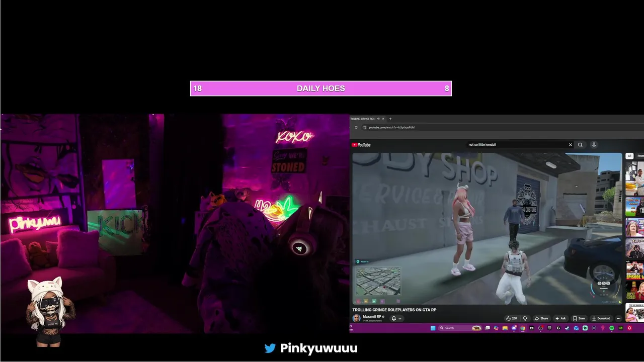The height and width of the screenshot is (362, 644).
Task: Click the video player to pause playback
Action: [487, 229]
